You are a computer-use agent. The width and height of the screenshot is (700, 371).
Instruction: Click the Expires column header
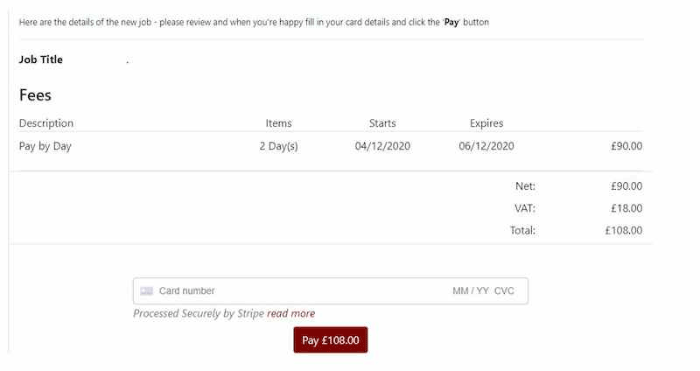[486, 123]
